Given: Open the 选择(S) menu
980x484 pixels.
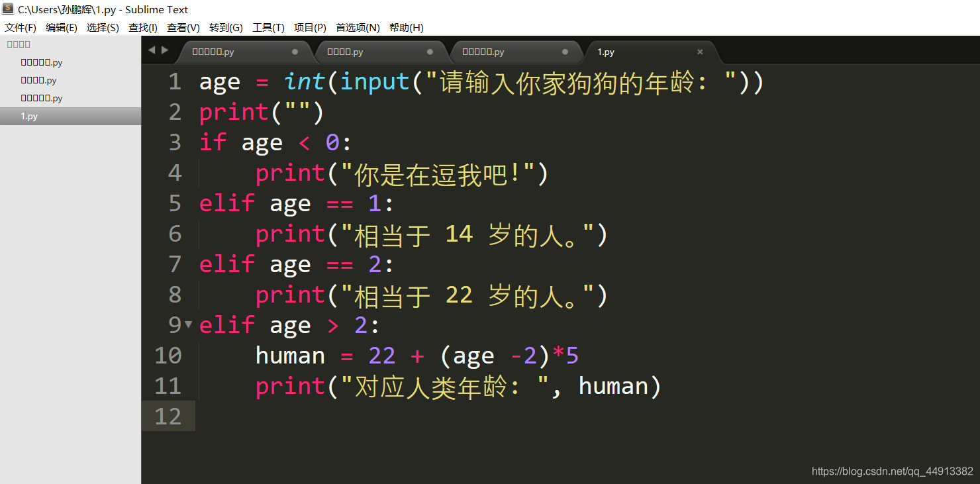Looking at the screenshot, I should pos(103,27).
